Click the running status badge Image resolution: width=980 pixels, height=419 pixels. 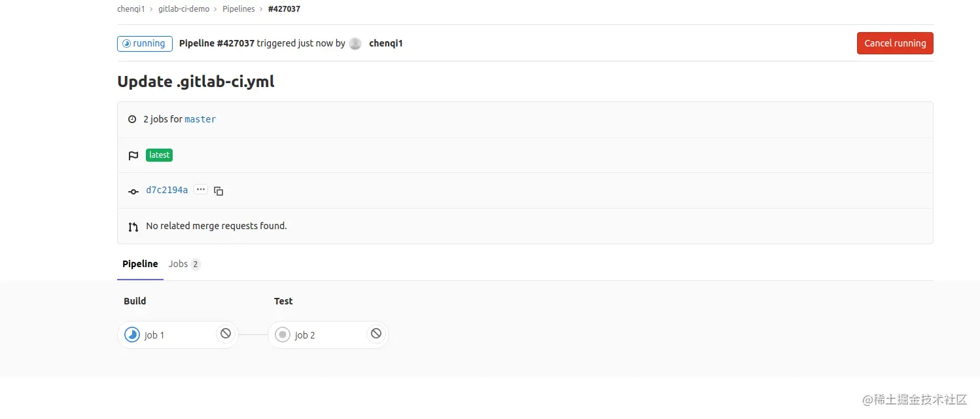144,43
